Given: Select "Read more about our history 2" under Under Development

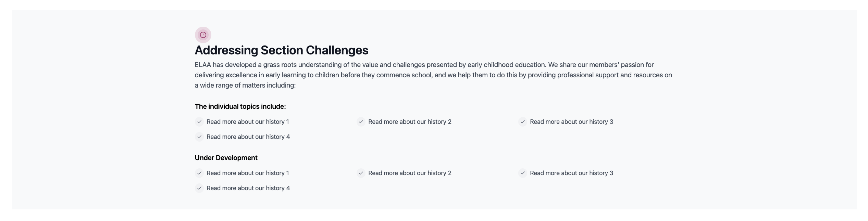Looking at the screenshot, I should coord(410,173).
